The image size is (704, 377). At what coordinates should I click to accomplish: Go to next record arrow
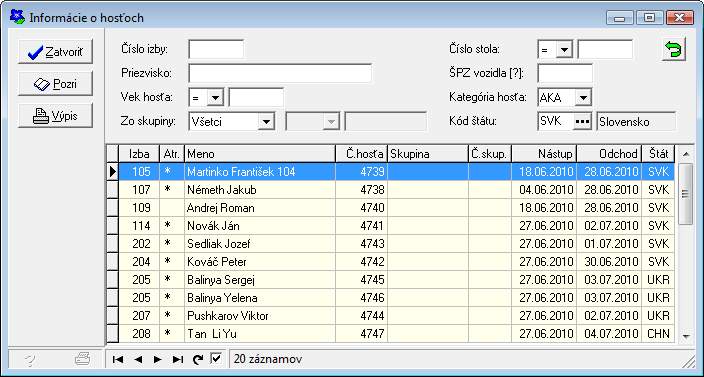[158, 359]
